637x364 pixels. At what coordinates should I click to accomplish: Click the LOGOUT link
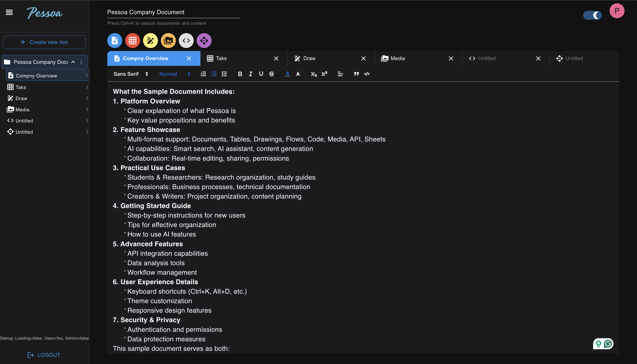(x=44, y=355)
